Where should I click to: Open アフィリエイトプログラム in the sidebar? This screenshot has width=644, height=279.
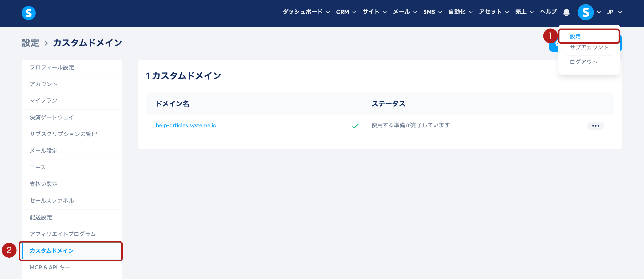pos(72,234)
